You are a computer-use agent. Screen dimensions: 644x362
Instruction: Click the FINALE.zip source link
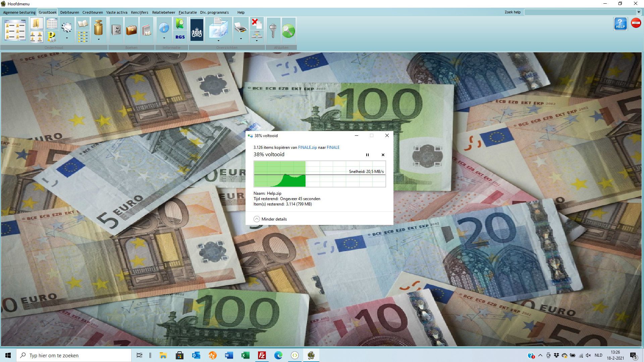(307, 147)
